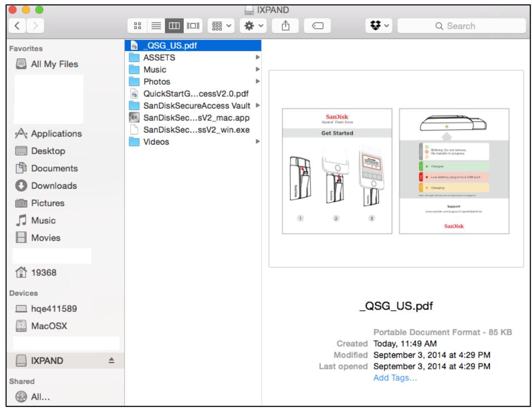This screenshot has width=532, height=409.
Task: Click the second preview page thumbnail
Action: click(x=454, y=171)
